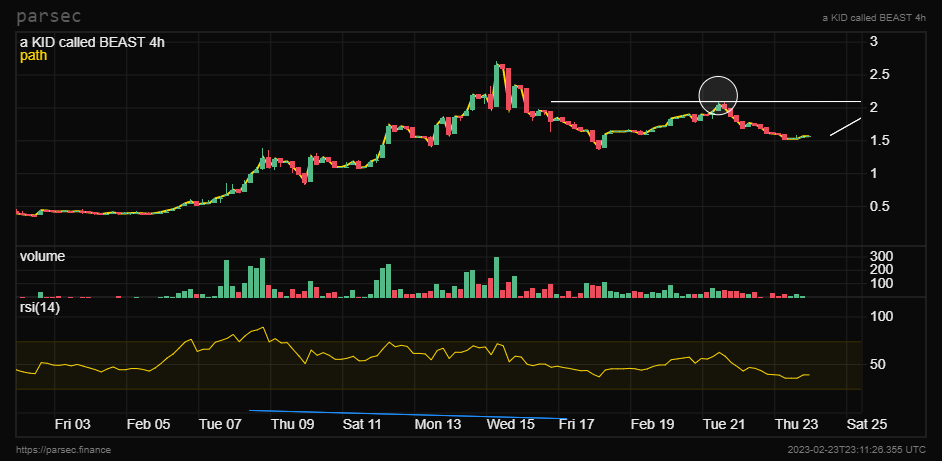
Task: Click the RSI axis label 100
Action: click(x=881, y=317)
